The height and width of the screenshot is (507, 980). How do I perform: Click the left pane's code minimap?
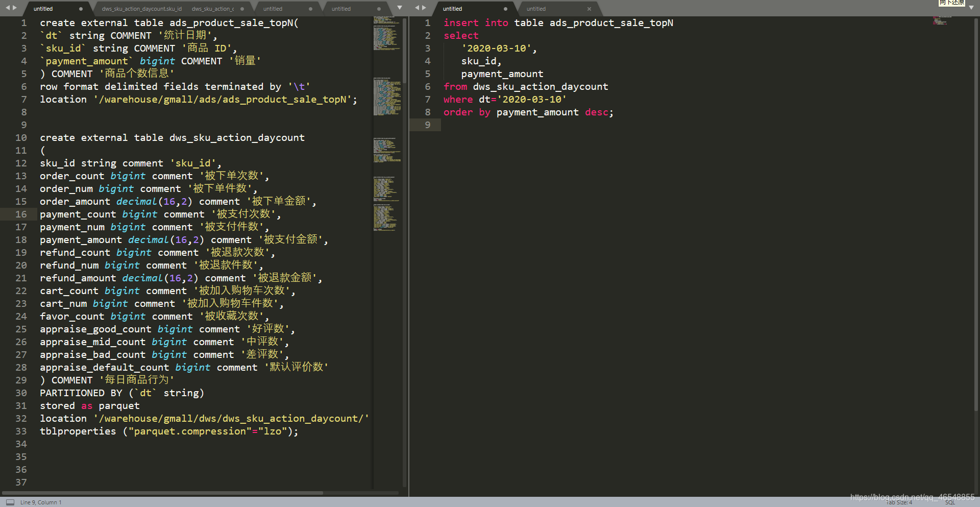tap(387, 123)
